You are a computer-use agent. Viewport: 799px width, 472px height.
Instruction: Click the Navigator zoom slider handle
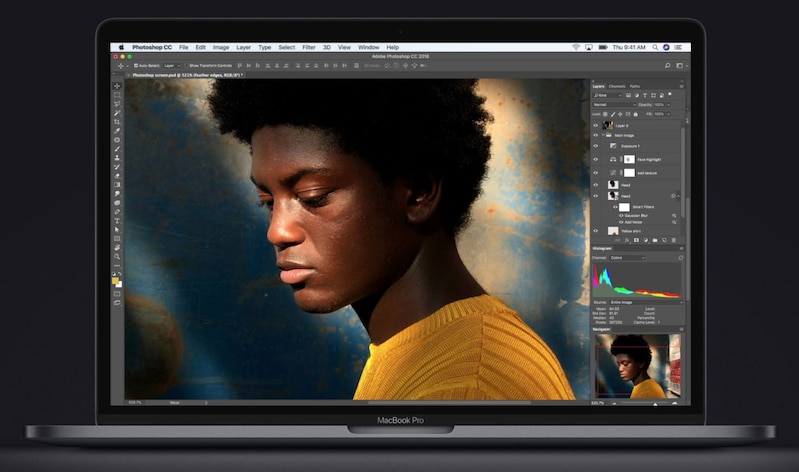(655, 404)
